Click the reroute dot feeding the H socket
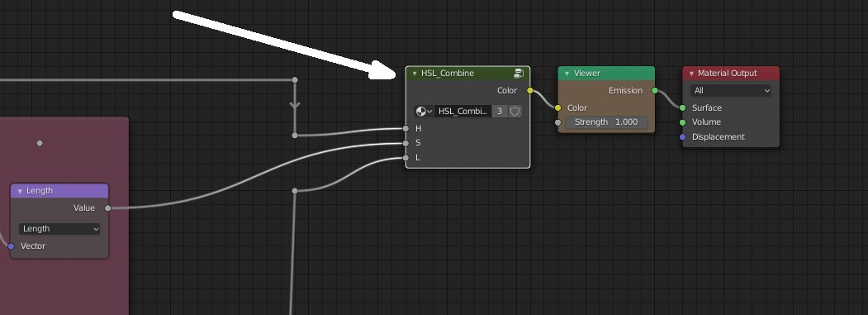 pos(295,136)
